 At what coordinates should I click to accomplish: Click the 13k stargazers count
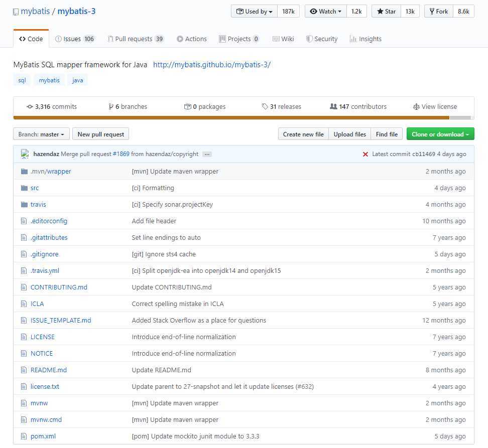pyautogui.click(x=410, y=12)
